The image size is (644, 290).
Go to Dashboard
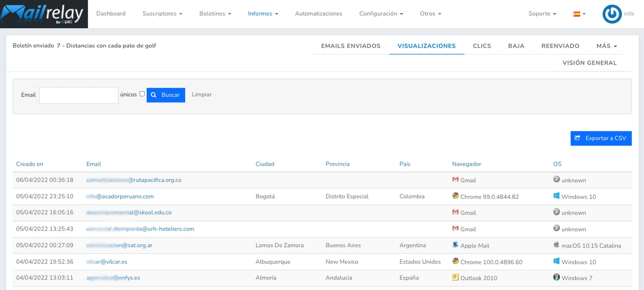(111, 14)
